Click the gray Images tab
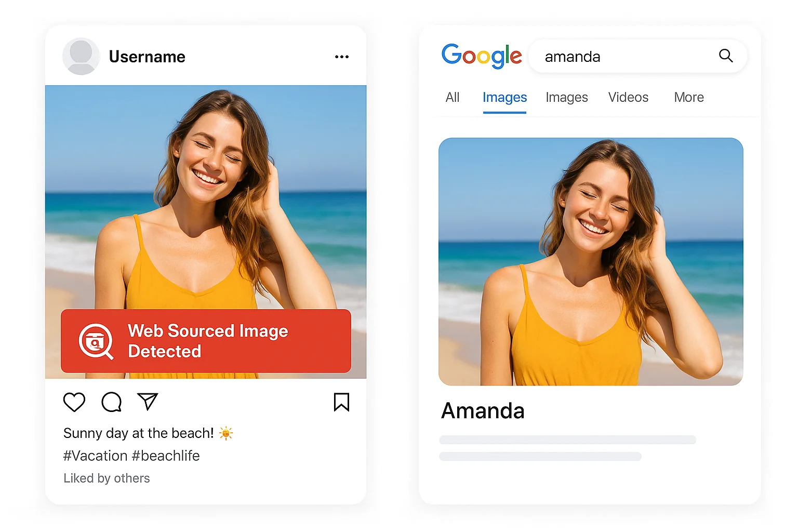Image resolution: width=798 pixels, height=532 pixels. coord(567,98)
